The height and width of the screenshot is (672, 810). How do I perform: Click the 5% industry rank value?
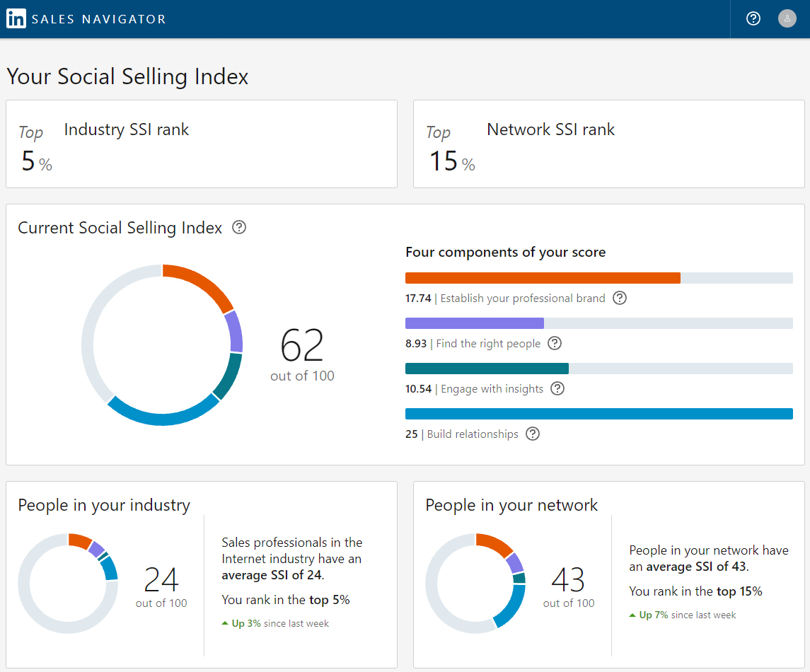click(37, 161)
